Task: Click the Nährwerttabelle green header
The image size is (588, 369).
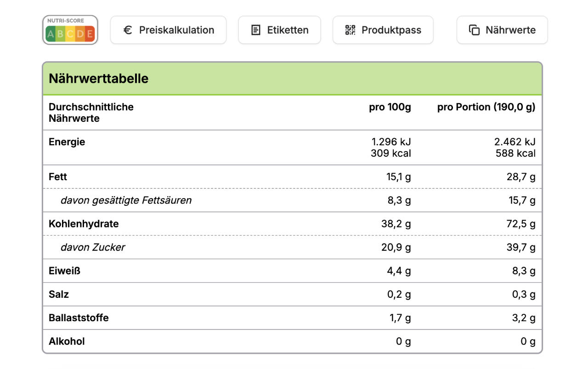Action: [x=292, y=79]
